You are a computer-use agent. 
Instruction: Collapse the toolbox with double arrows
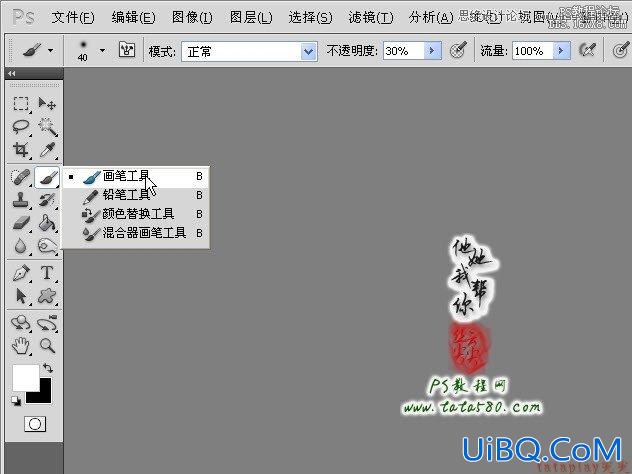12,73
